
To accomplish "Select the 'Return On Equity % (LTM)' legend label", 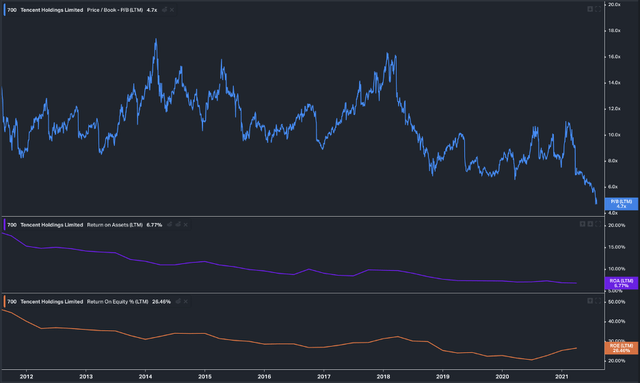I will pyautogui.click(x=118, y=301).
